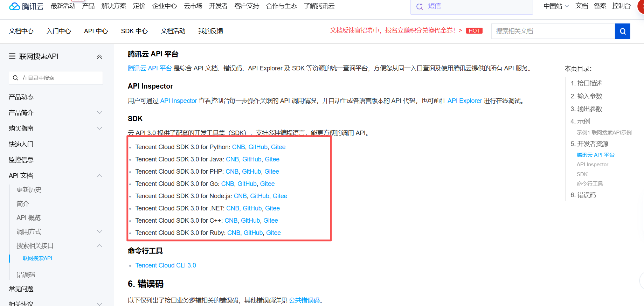Expand the 相关协议 section
The height and width of the screenshot is (306, 644).
[99, 304]
